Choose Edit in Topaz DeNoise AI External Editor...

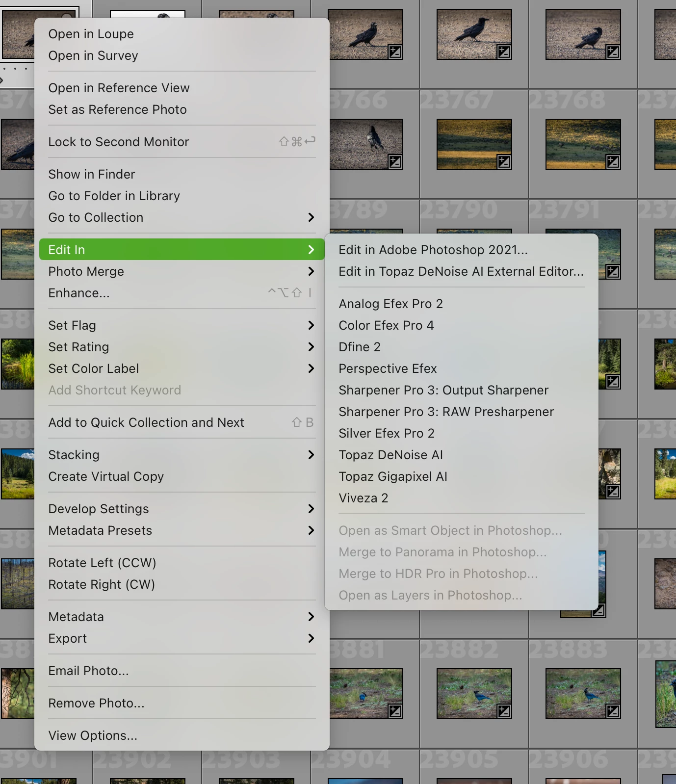pyautogui.click(x=462, y=271)
